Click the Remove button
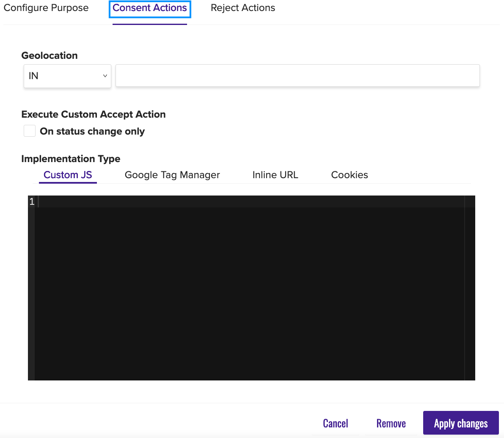The width and height of the screenshot is (504, 438). click(x=391, y=423)
